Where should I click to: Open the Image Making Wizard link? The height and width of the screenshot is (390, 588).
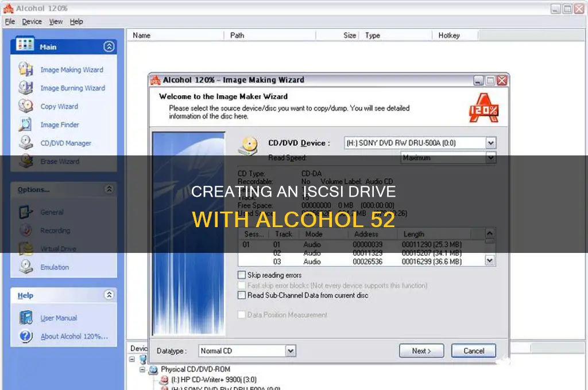(72, 69)
